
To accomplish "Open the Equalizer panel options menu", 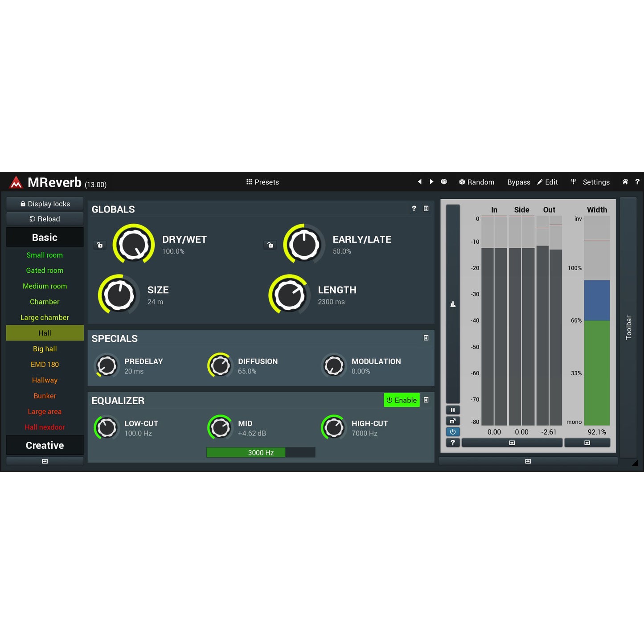I will [426, 400].
